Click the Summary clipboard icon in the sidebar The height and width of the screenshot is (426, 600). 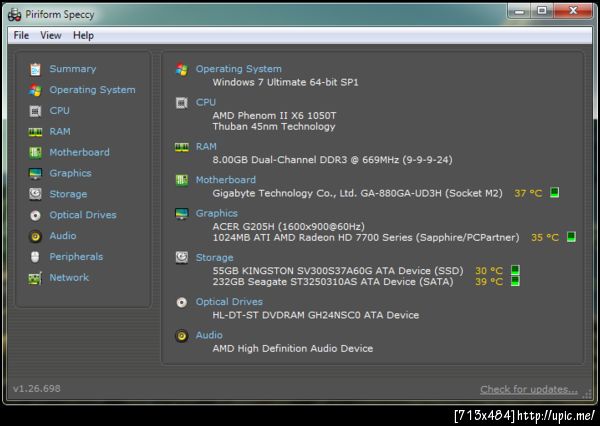coord(35,69)
